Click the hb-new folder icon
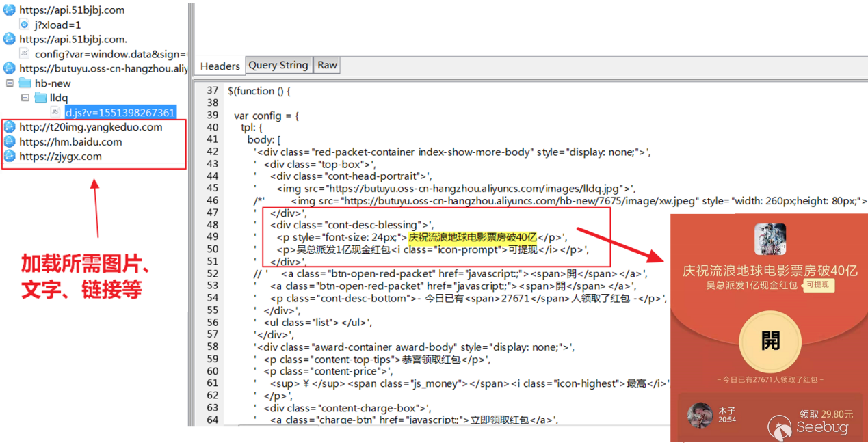 click(x=25, y=83)
